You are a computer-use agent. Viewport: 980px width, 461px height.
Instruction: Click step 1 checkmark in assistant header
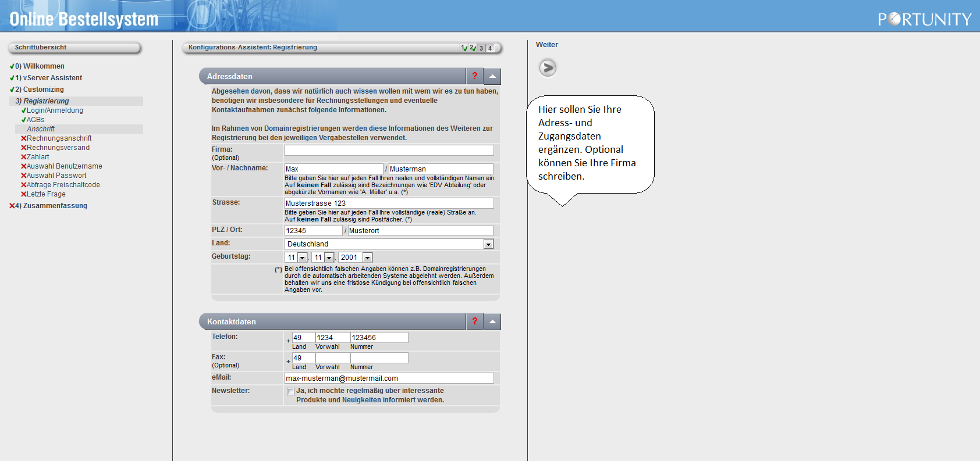pyautogui.click(x=464, y=48)
